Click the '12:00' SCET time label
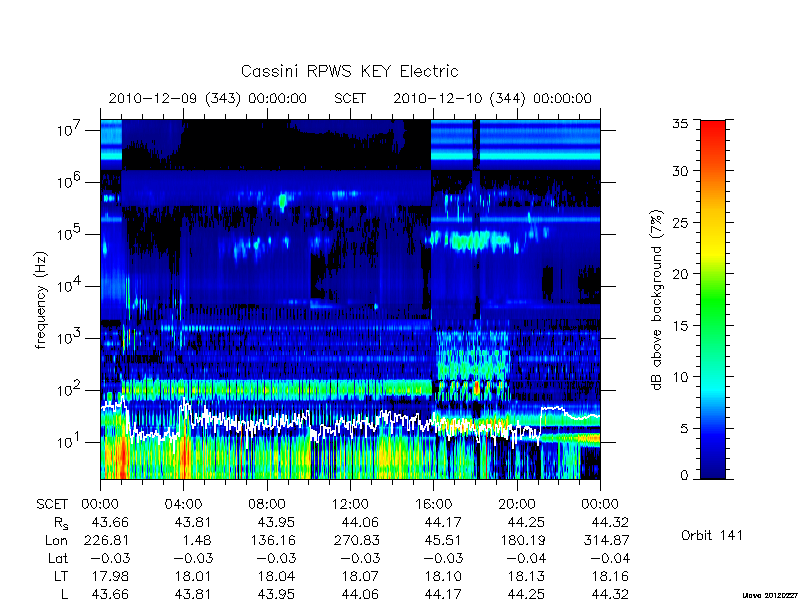The image size is (800, 600). tap(350, 505)
